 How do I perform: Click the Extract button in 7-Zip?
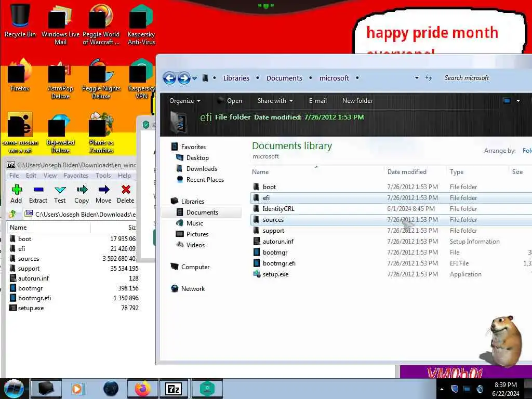tap(38, 194)
